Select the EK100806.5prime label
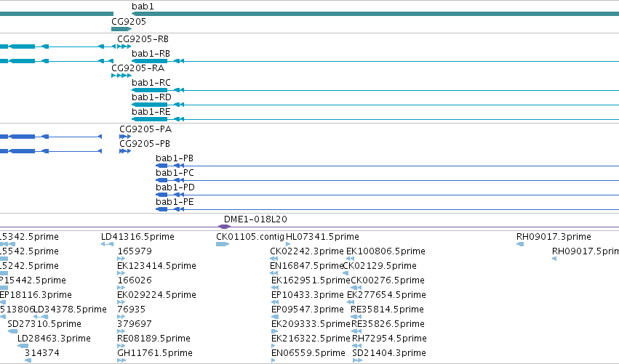619x364 pixels. (x=386, y=251)
